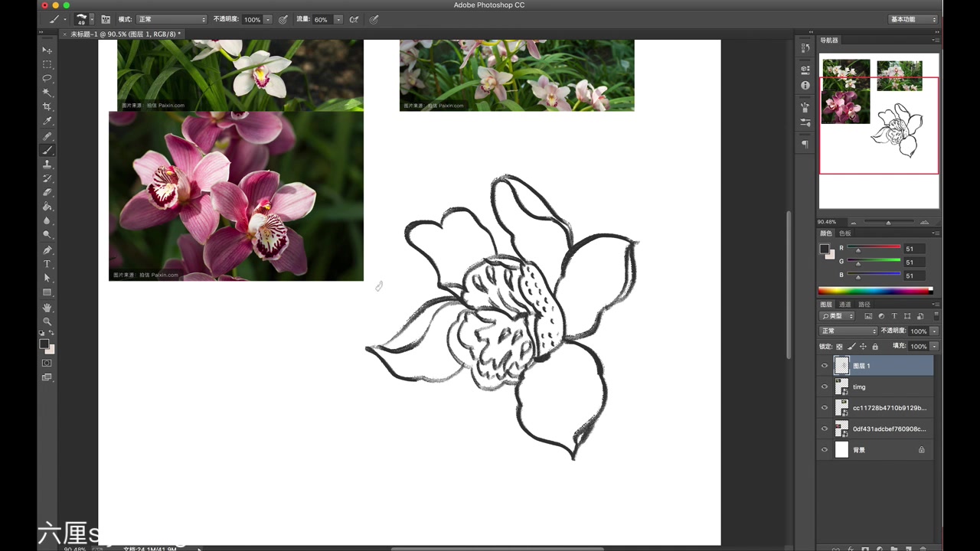
Task: Click the G value field 51
Action: (914, 262)
